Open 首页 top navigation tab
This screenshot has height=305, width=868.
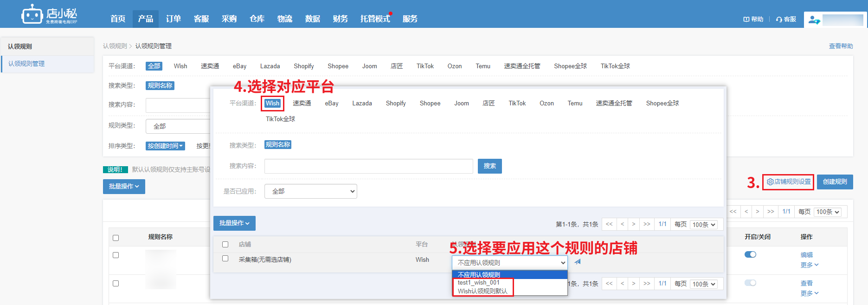[x=118, y=19]
